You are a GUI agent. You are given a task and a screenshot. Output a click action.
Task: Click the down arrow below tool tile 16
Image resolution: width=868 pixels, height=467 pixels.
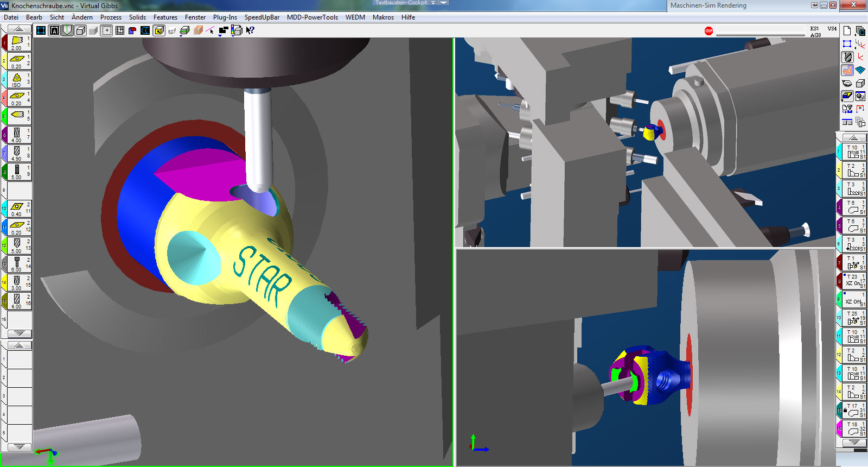pos(20,333)
